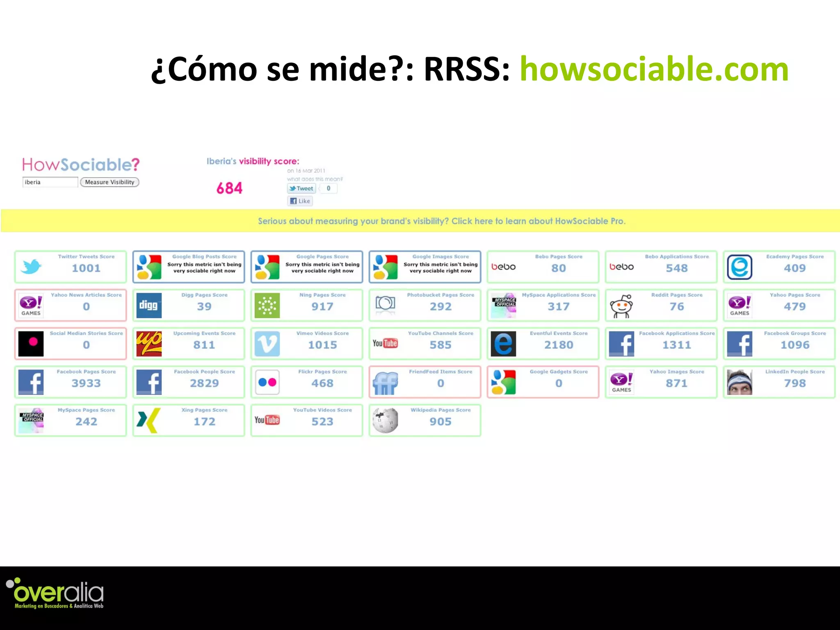
Task: Click the Eventful Events Score value 2180
Action: tap(559, 345)
